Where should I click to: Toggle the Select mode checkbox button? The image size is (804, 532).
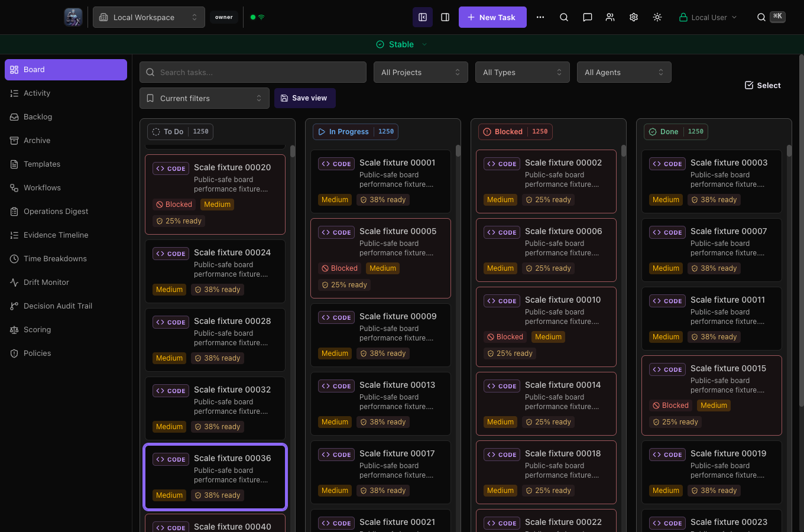(763, 85)
